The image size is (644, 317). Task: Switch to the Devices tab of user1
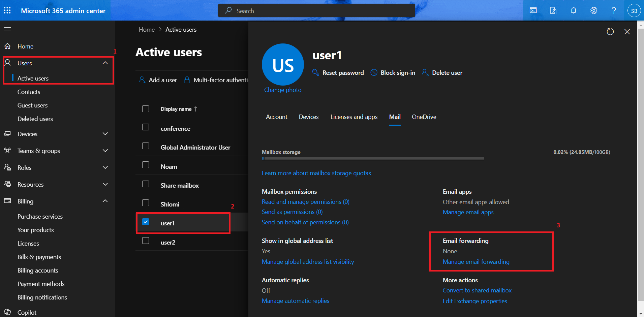click(x=309, y=117)
